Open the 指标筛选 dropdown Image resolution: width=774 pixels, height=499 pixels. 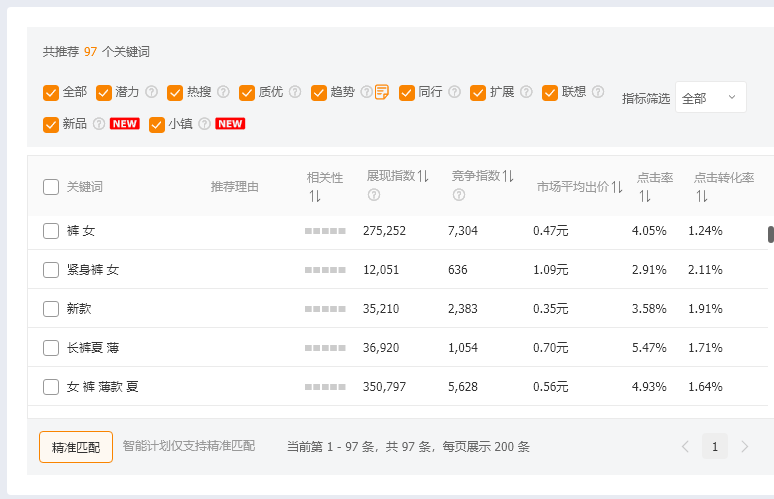pyautogui.click(x=710, y=98)
